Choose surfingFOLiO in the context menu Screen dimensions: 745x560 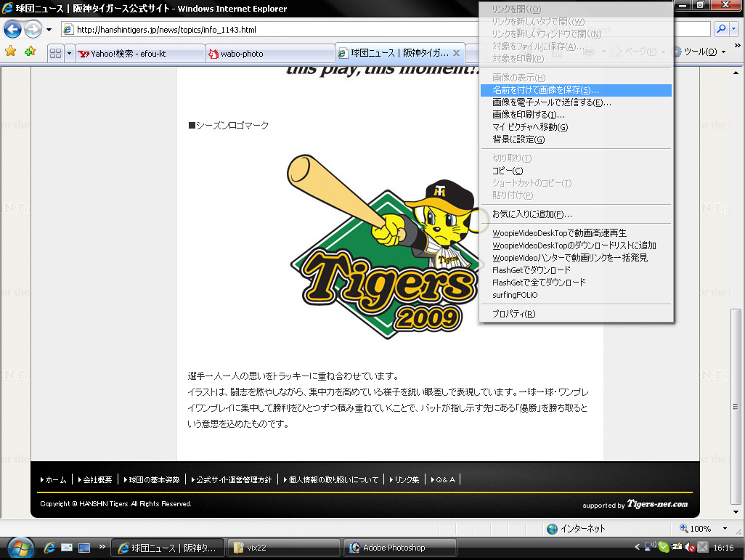(576, 295)
